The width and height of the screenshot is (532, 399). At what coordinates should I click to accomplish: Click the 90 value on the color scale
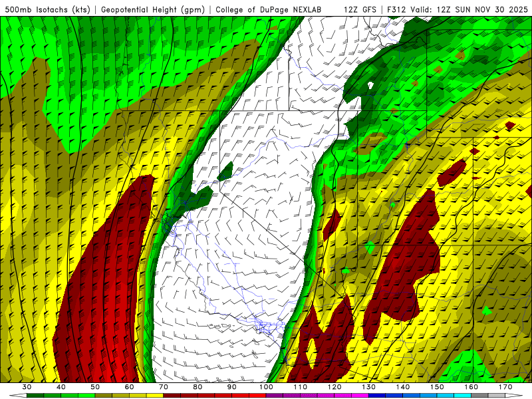coord(231,387)
